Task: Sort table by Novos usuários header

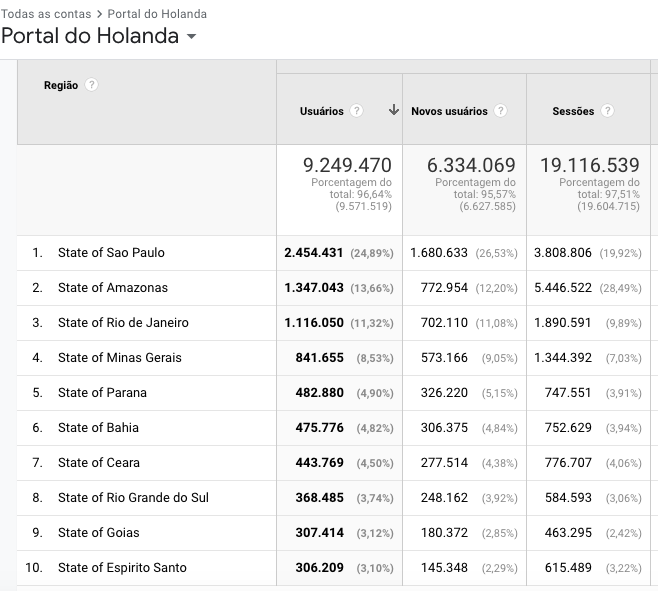Action: [x=449, y=111]
